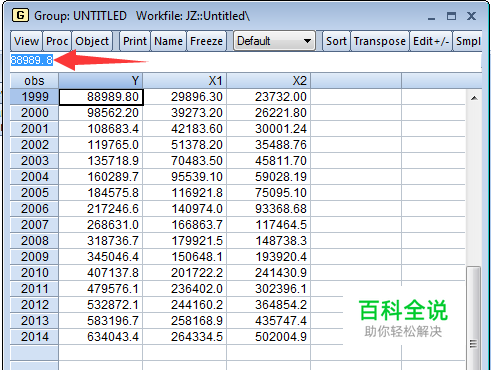491x370 pixels.
Task: Select row header 2008
Action: [x=34, y=241]
